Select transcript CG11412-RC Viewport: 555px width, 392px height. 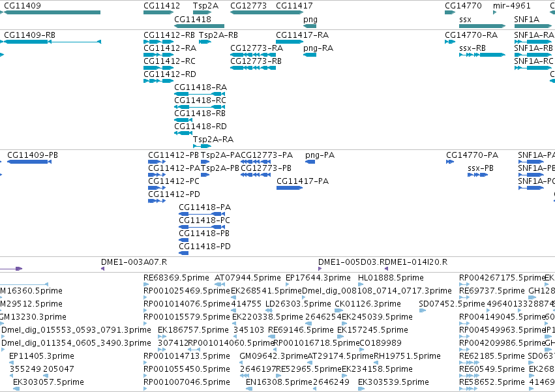[170, 61]
